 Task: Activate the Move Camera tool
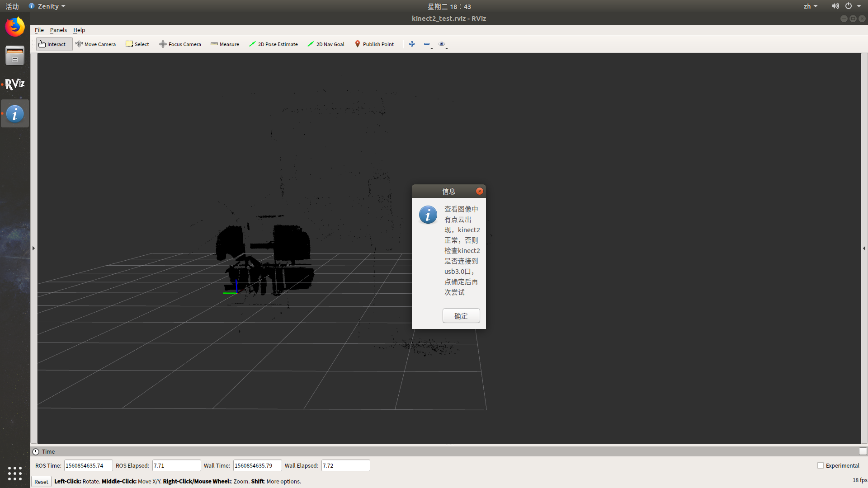click(x=95, y=44)
